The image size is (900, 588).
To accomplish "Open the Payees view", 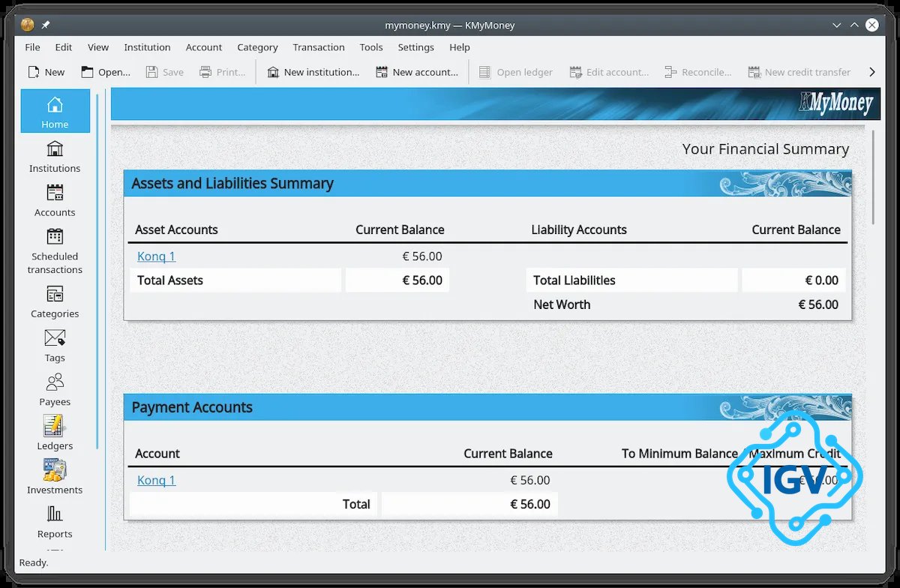I will (55, 389).
